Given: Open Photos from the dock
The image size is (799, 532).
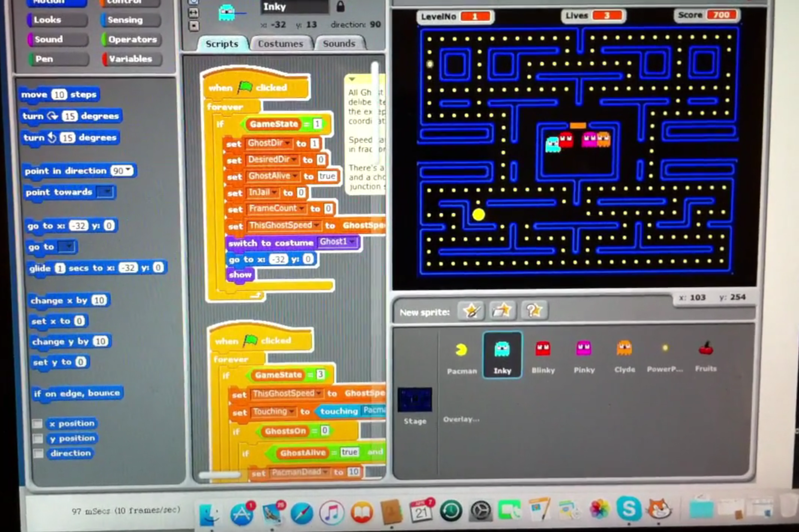Looking at the screenshot, I should (599, 510).
